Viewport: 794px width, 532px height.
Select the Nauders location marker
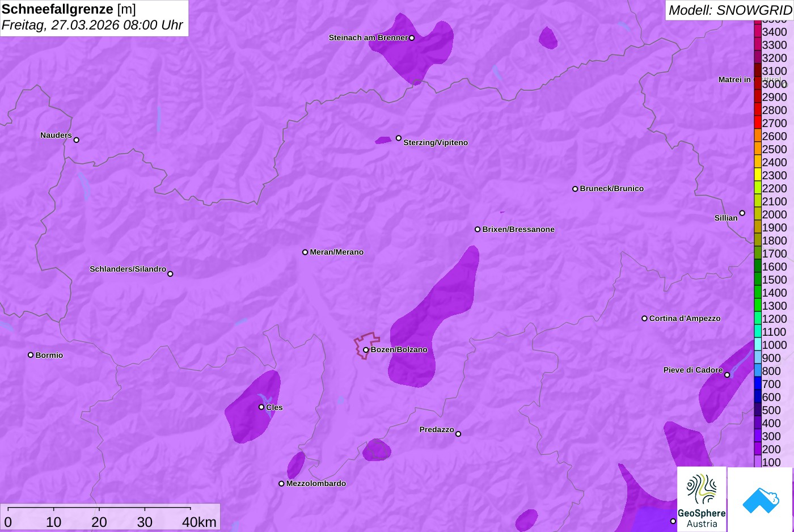tap(77, 140)
